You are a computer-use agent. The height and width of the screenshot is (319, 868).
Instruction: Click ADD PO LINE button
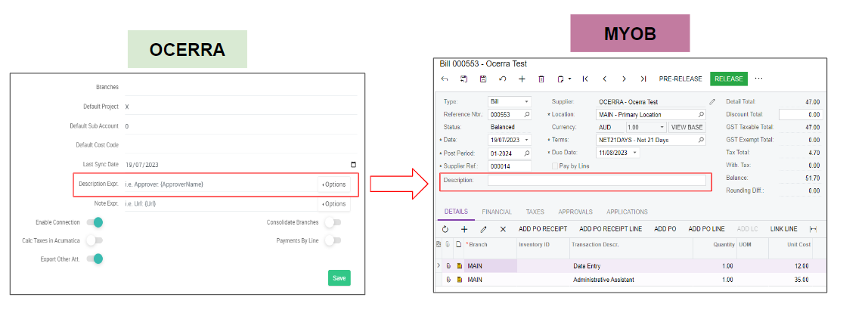[706, 229]
